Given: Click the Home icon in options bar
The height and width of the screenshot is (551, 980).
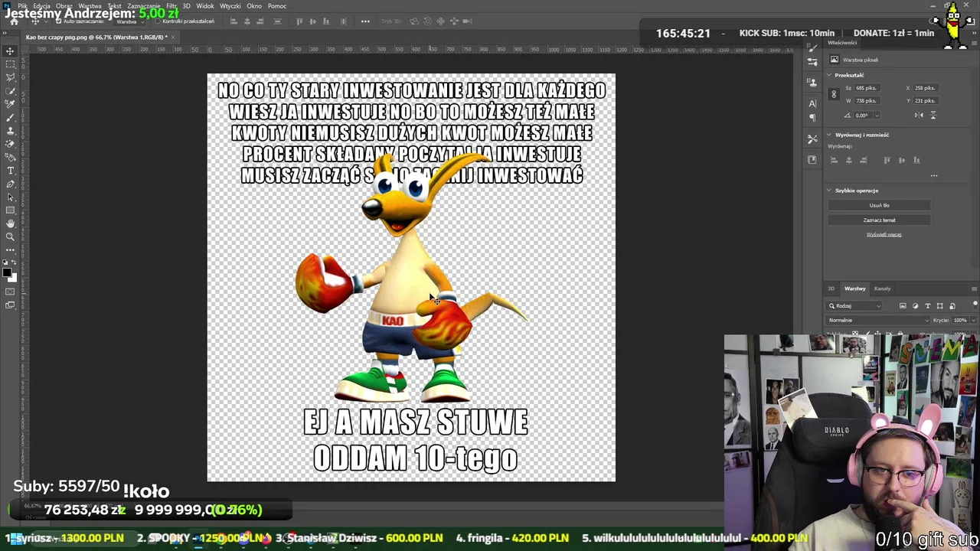Looking at the screenshot, I should click(x=14, y=21).
